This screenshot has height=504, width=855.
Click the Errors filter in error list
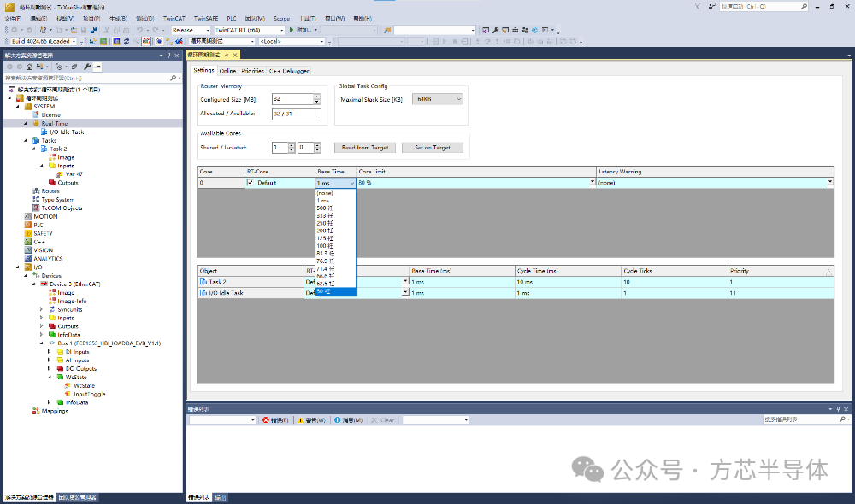(275, 420)
